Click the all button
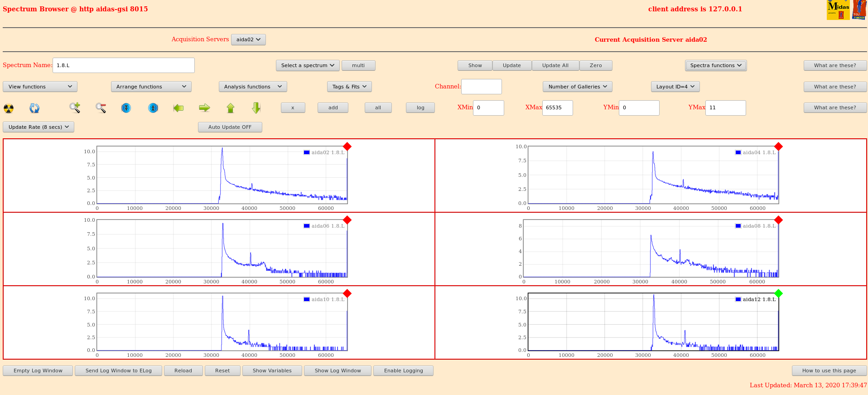Viewport: 868px width, 395px height. [x=378, y=108]
